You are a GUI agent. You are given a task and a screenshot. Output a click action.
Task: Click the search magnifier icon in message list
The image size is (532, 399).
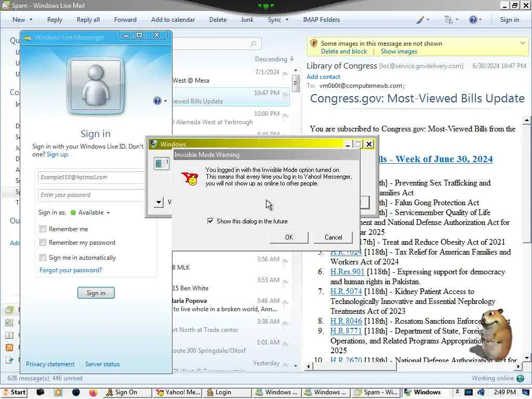tap(253, 44)
